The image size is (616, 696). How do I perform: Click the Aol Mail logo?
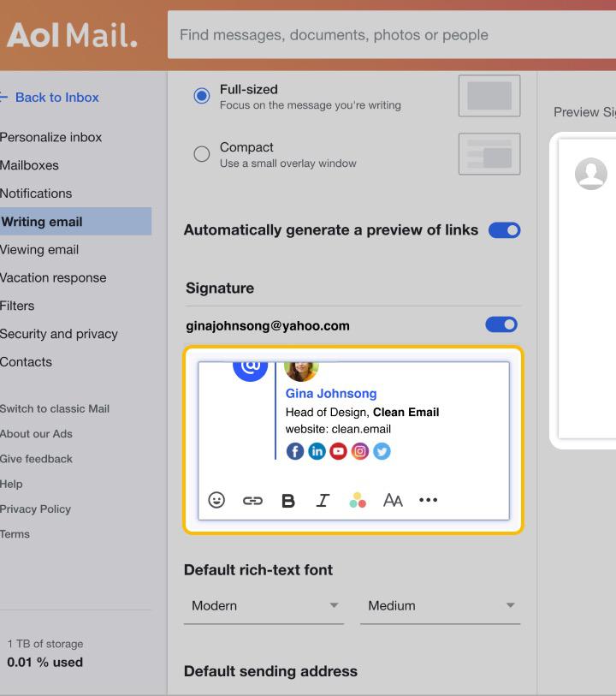[72, 35]
